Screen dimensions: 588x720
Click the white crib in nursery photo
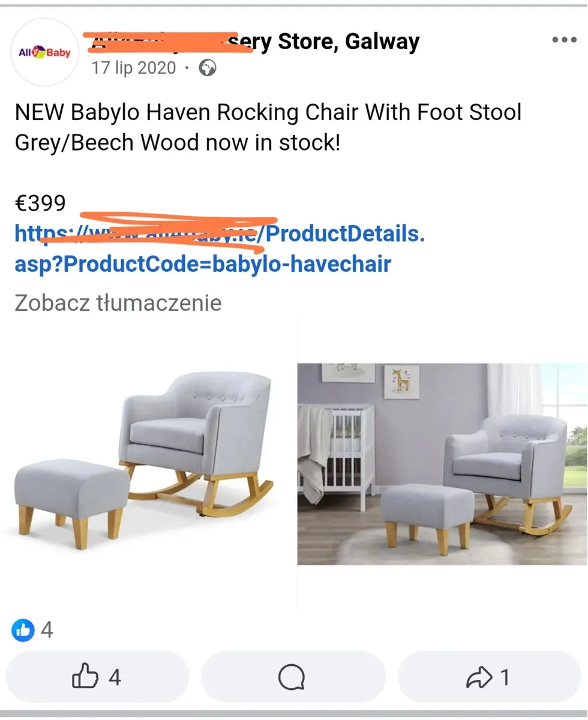pyautogui.click(x=342, y=450)
